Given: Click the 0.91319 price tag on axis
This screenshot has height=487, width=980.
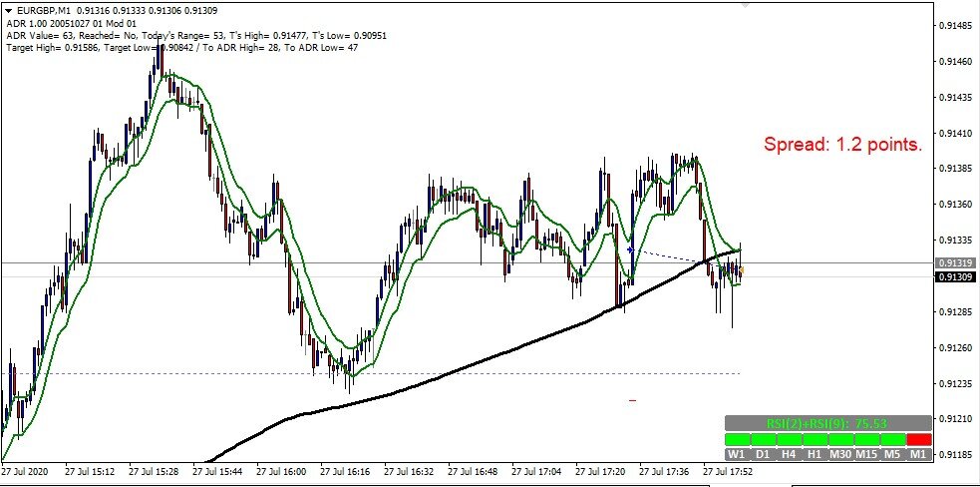Looking at the screenshot, I should click(x=955, y=262).
